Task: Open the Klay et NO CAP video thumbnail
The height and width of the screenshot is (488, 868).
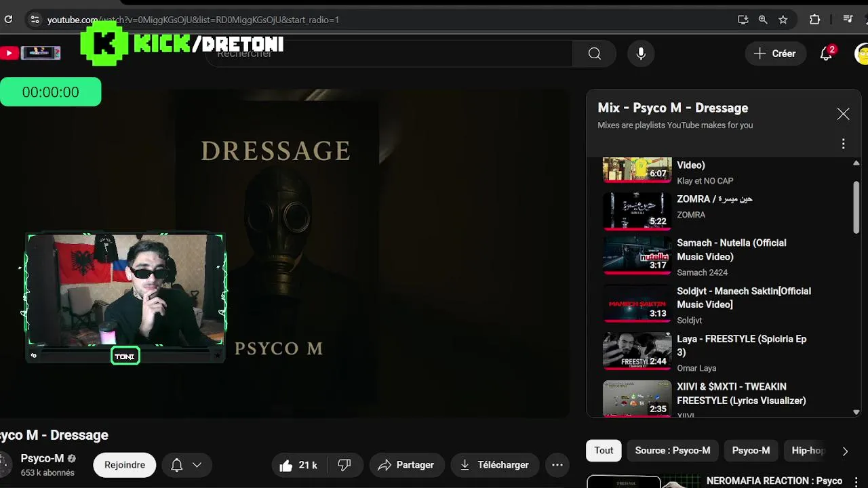Action: (637, 169)
